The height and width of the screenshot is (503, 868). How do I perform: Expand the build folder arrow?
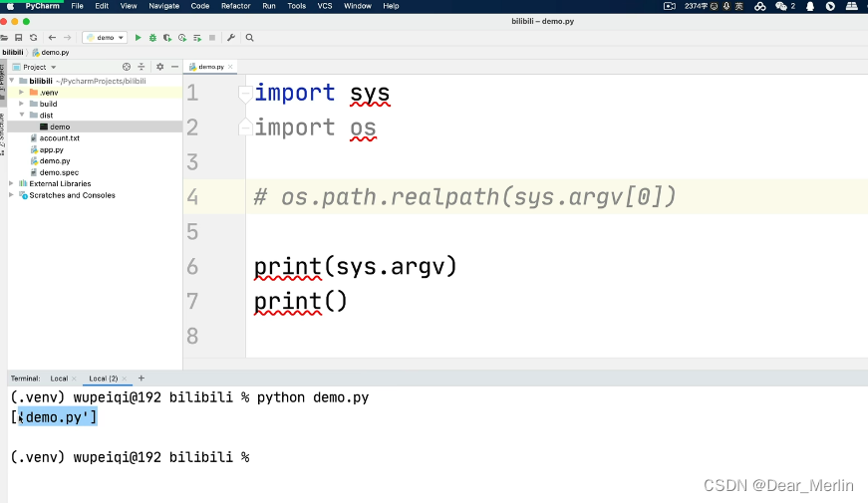click(22, 104)
